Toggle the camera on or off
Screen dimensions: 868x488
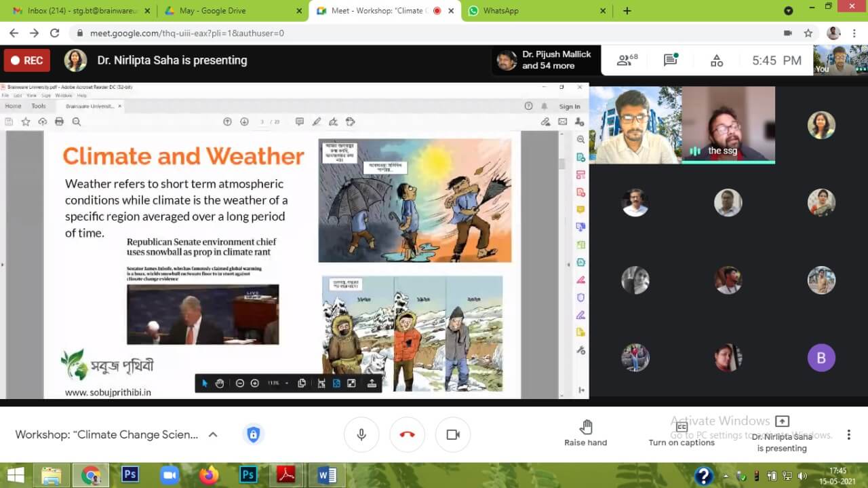click(x=453, y=434)
